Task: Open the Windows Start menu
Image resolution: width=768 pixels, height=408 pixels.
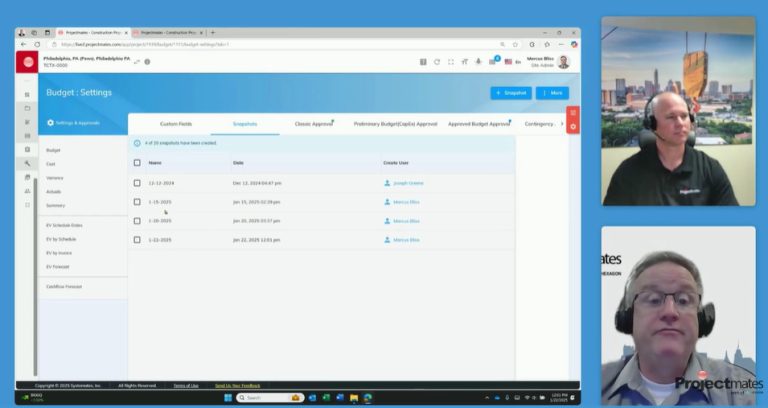Action: (x=228, y=398)
